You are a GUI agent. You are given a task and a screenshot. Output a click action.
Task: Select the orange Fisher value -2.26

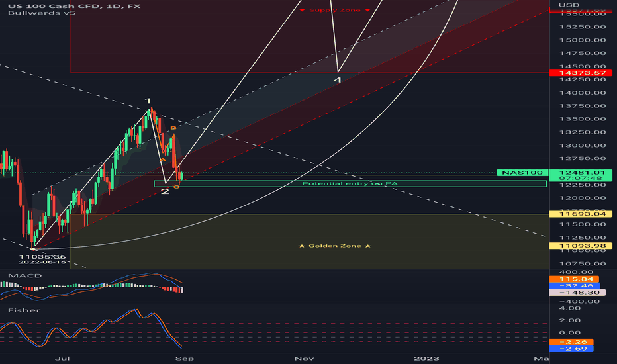571,342
